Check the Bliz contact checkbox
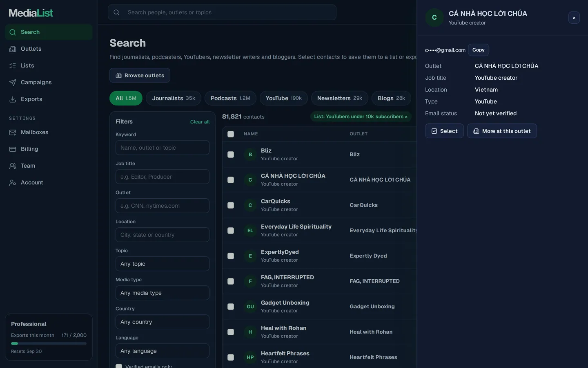Image resolution: width=588 pixels, height=368 pixels. point(231,155)
